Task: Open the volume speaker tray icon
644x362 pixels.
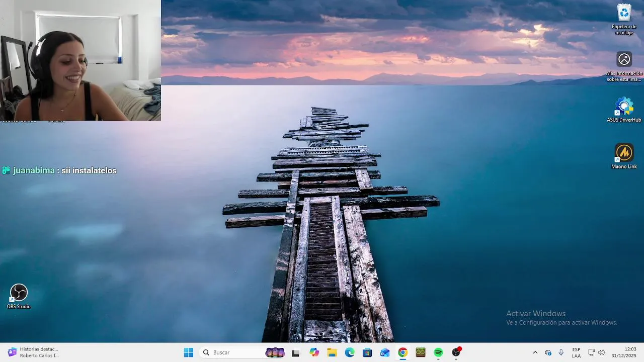Action: click(x=601, y=352)
